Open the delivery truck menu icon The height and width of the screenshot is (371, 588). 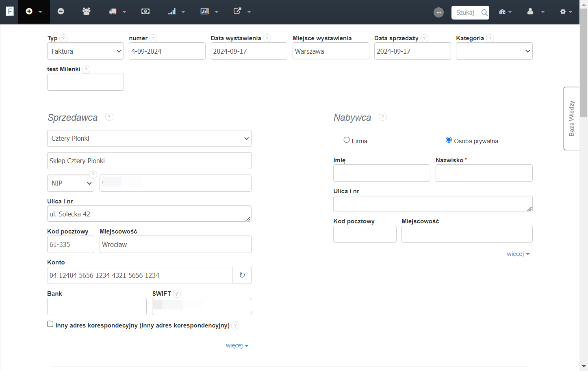(113, 11)
